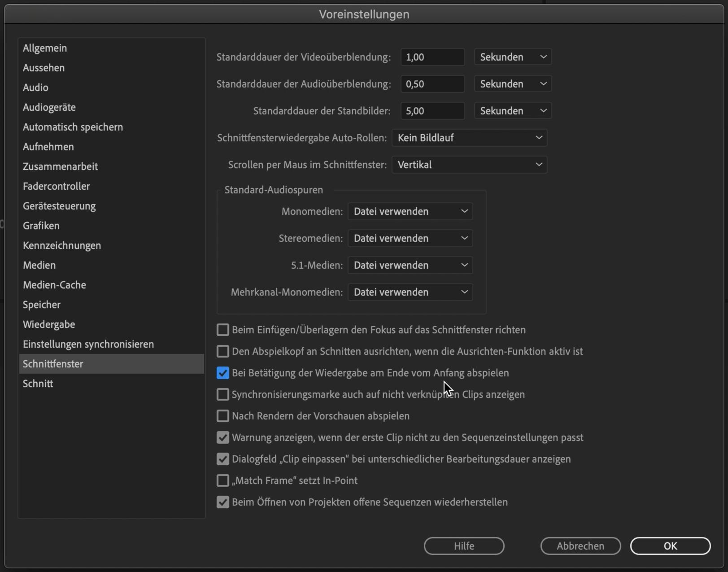Disable 'Beim Öffnen von Projekten' sequence restore
The width and height of the screenshot is (728, 572).
click(x=223, y=502)
